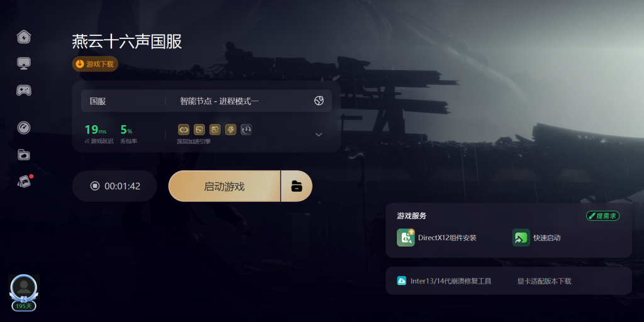
Task: Click the user avatar showing 195天
Action: (24, 292)
